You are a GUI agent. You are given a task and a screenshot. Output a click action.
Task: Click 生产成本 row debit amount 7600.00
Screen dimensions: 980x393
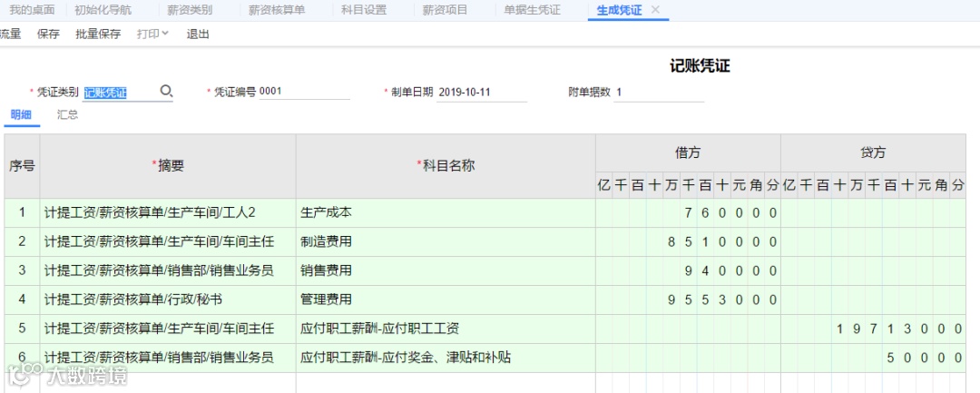[688, 212]
